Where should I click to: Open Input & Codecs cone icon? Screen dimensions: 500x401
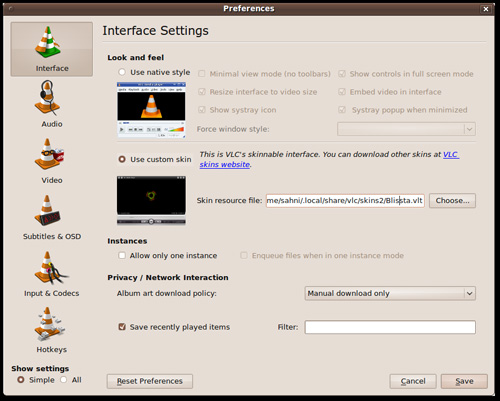pos(51,267)
